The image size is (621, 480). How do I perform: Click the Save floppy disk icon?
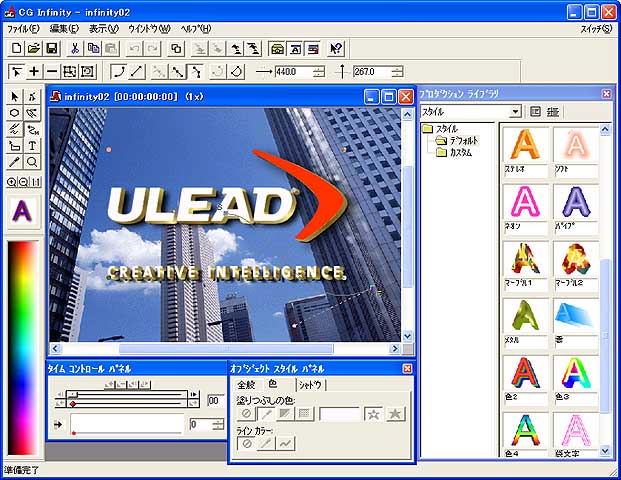click(52, 48)
